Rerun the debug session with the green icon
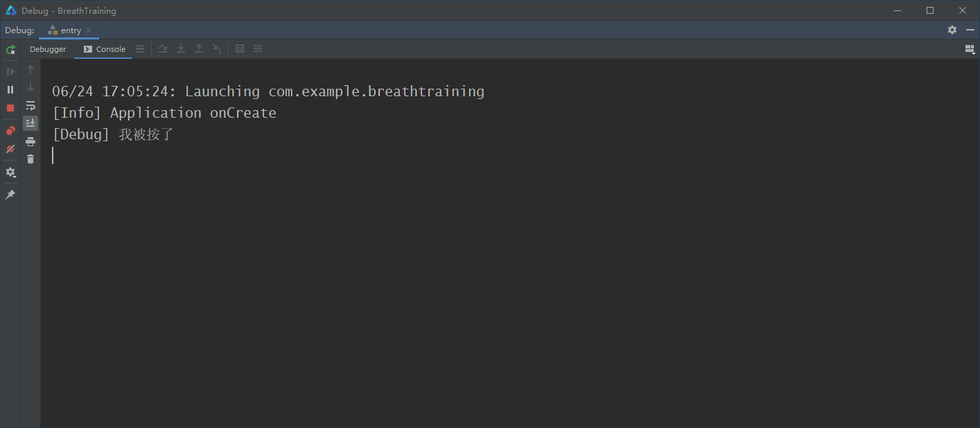The width and height of the screenshot is (980, 428). [10, 50]
